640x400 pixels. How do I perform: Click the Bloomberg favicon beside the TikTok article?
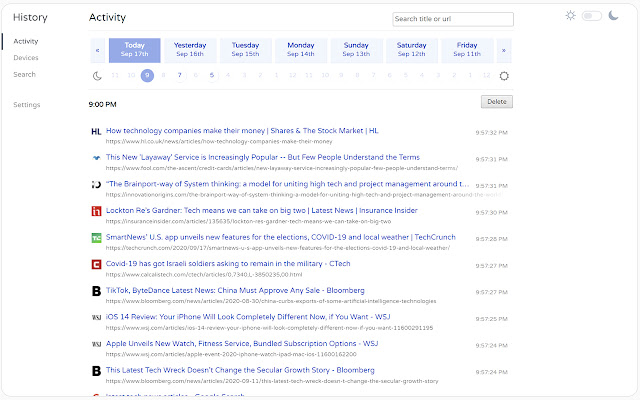click(x=96, y=292)
